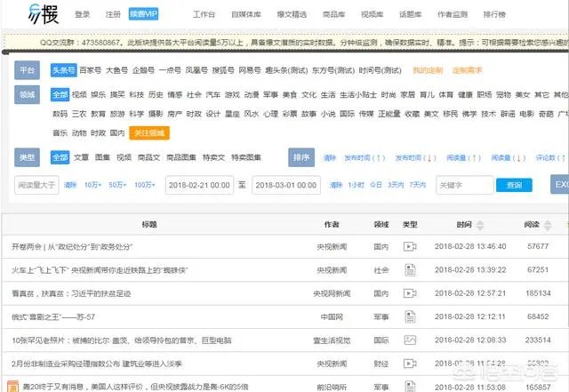
Task: Open the video type icon in 开卷两会 row
Action: [410, 247]
